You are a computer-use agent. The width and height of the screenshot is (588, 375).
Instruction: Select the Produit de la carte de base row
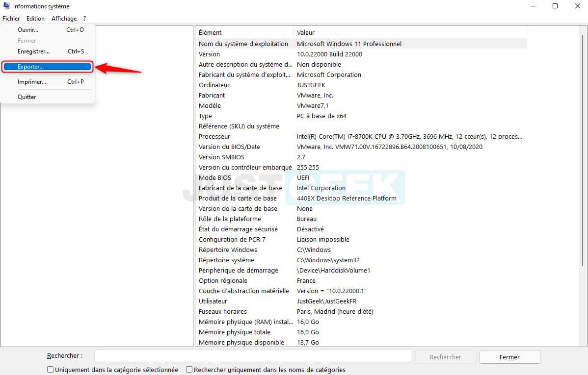(x=361, y=199)
